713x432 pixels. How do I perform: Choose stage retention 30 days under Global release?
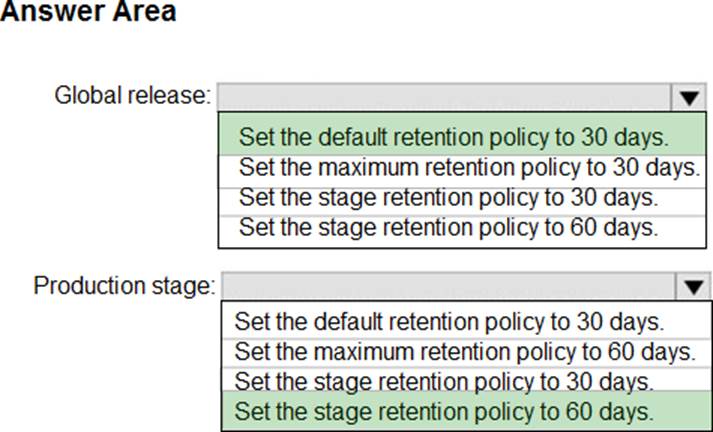449,196
